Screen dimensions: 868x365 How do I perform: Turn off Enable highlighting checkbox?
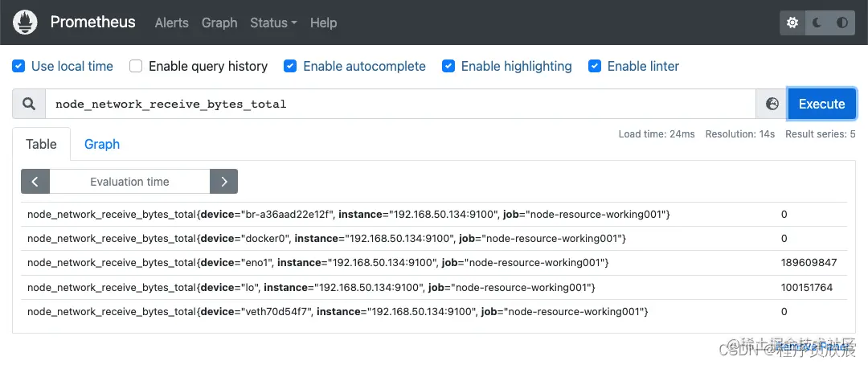[x=448, y=66]
